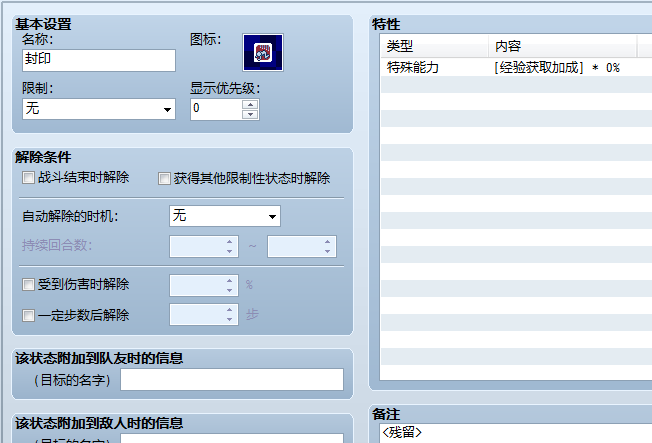Screen dimensions: 652x443
Task: Click the 一定步数后解除 step count field
Action: coord(204,314)
